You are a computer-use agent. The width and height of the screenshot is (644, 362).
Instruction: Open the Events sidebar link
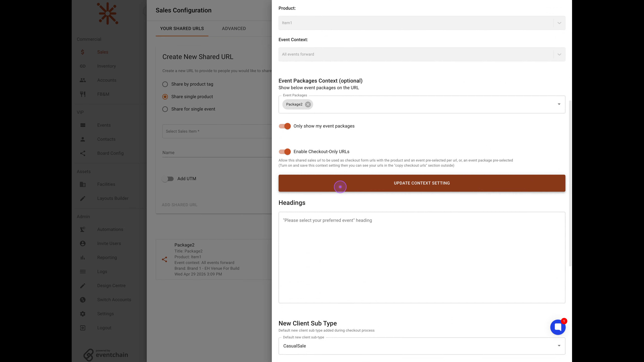coord(104,125)
